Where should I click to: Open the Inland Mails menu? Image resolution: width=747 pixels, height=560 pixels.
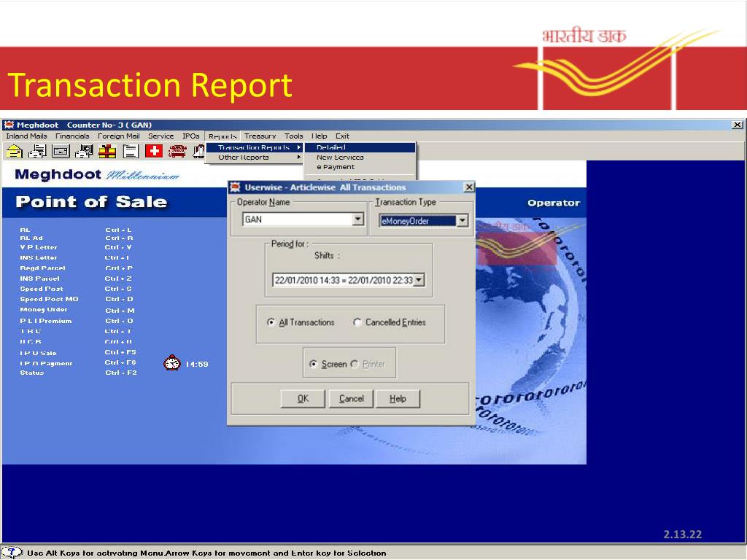click(x=27, y=136)
